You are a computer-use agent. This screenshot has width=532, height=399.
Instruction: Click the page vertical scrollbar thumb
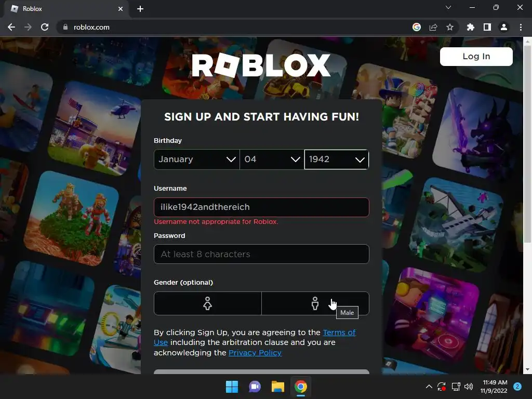point(527,144)
